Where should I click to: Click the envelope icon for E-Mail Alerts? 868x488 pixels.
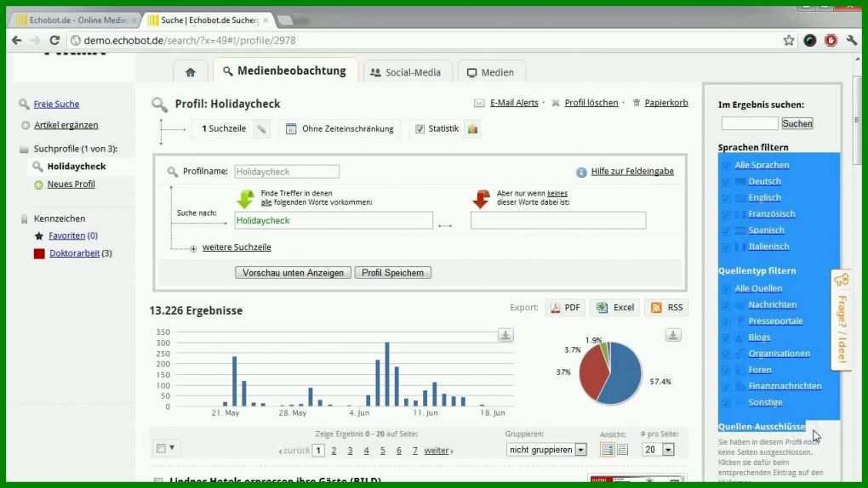[x=479, y=103]
